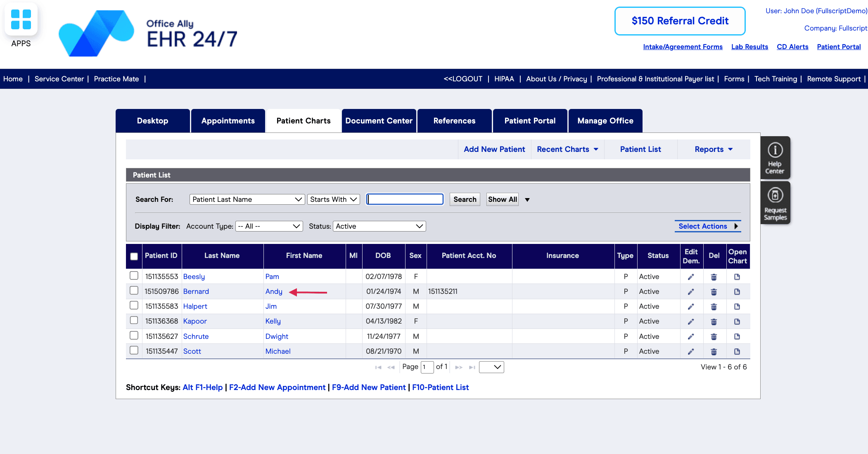Click the Search button
The width and height of the screenshot is (868, 454).
(465, 199)
